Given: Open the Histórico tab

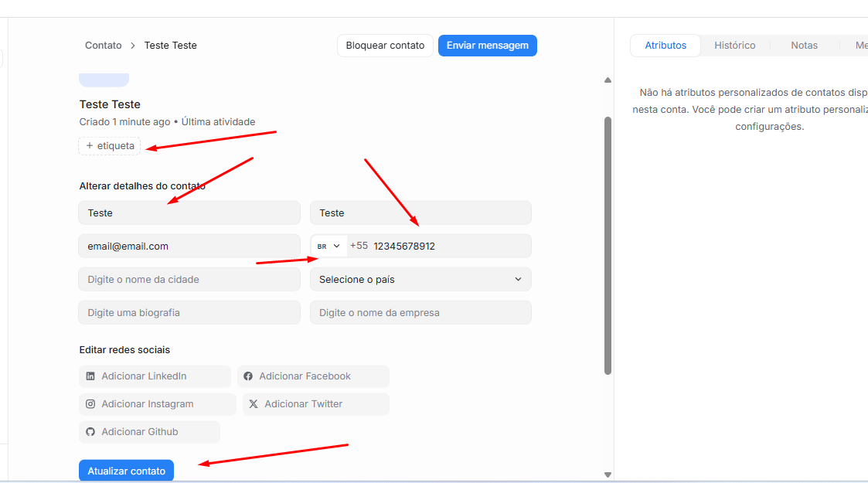Looking at the screenshot, I should click(734, 46).
